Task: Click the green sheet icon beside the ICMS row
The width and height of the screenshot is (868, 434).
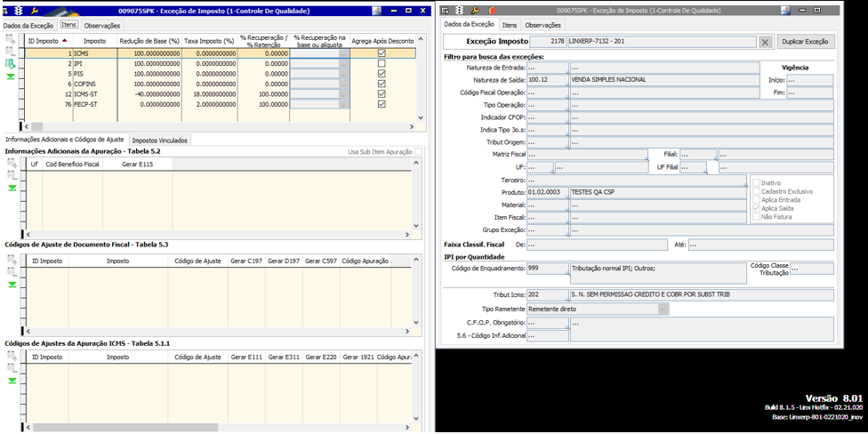Action: (x=11, y=65)
